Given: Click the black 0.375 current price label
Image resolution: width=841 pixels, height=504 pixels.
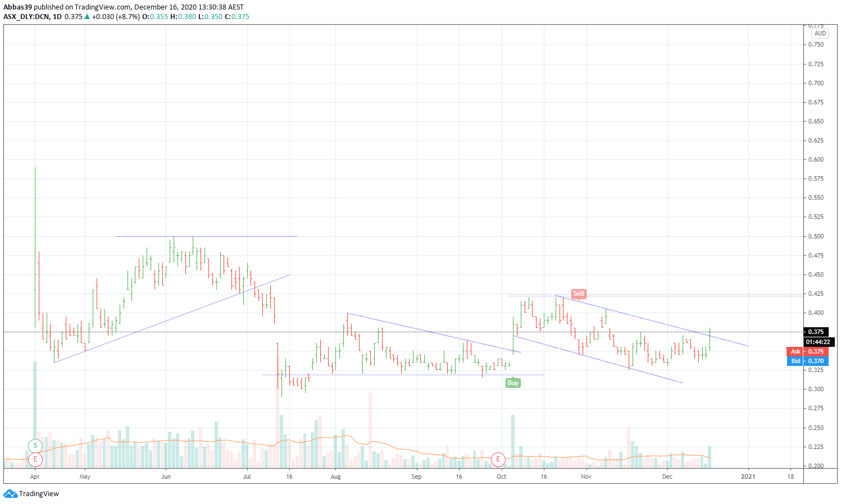Looking at the screenshot, I should (816, 332).
